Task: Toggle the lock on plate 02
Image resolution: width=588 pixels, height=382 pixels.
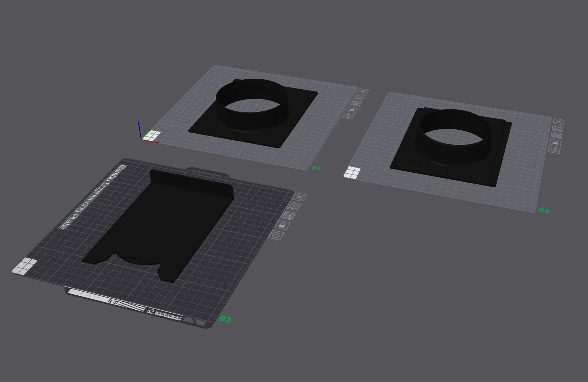Action: click(555, 143)
